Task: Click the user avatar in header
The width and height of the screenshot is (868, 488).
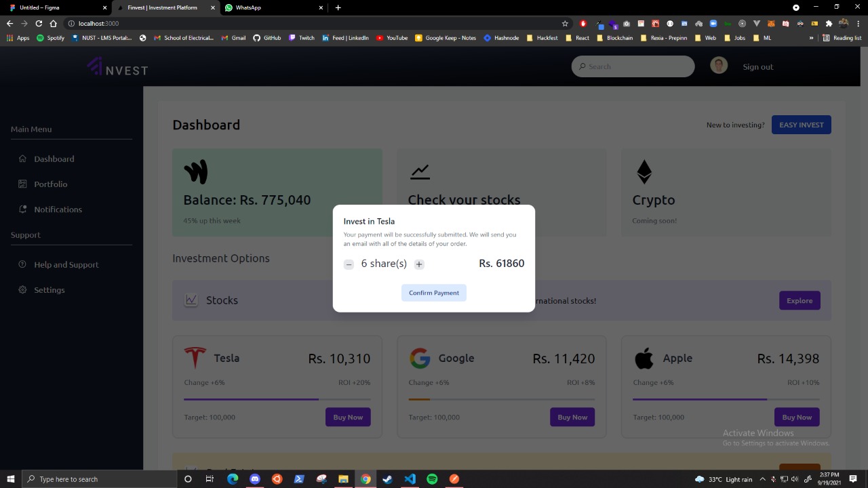Action: point(719,65)
